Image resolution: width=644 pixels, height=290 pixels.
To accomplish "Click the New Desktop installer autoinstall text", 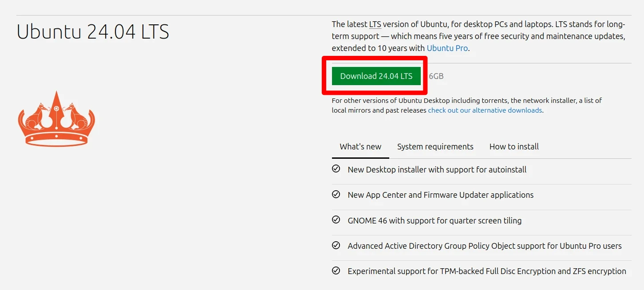I will [x=437, y=169].
